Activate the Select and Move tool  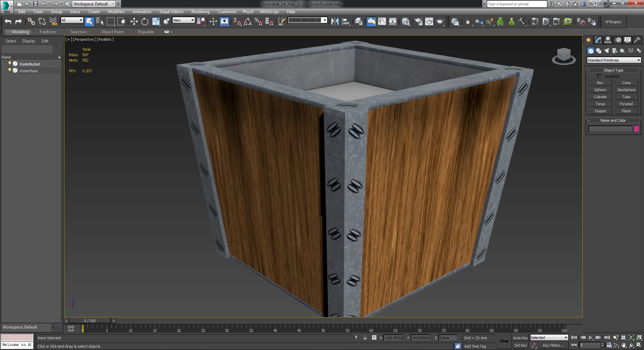point(134,22)
